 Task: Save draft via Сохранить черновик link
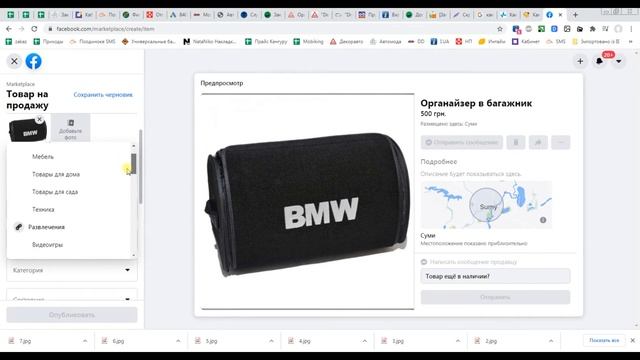click(103, 95)
